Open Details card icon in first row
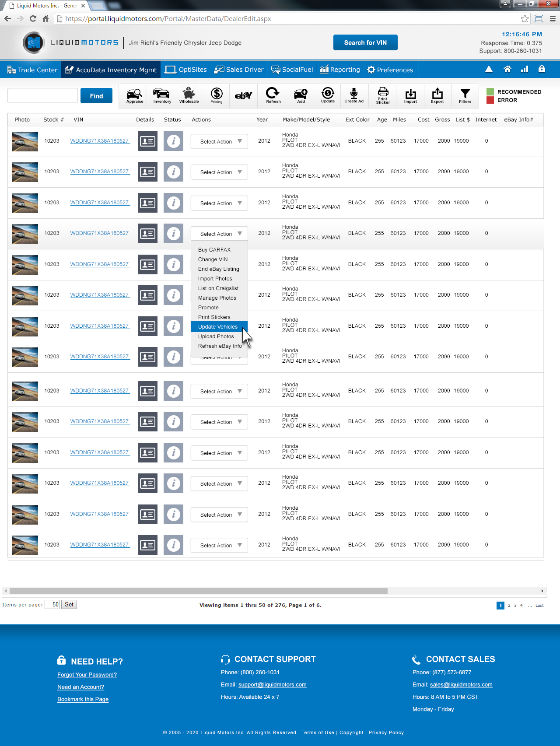Viewport: 560px width, 746px height. (147, 141)
